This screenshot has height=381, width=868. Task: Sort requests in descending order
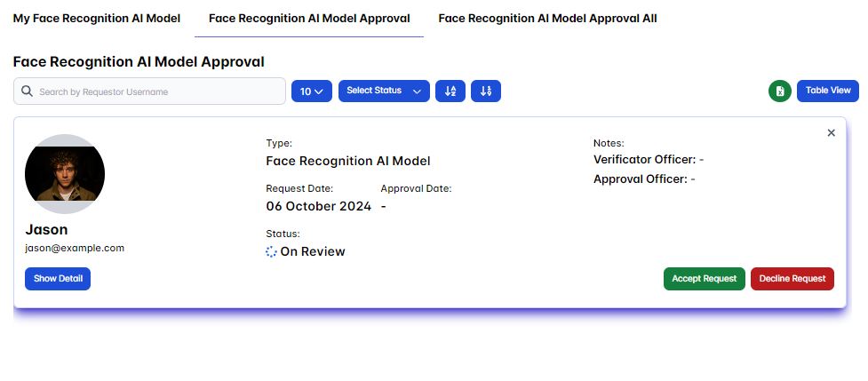click(486, 91)
